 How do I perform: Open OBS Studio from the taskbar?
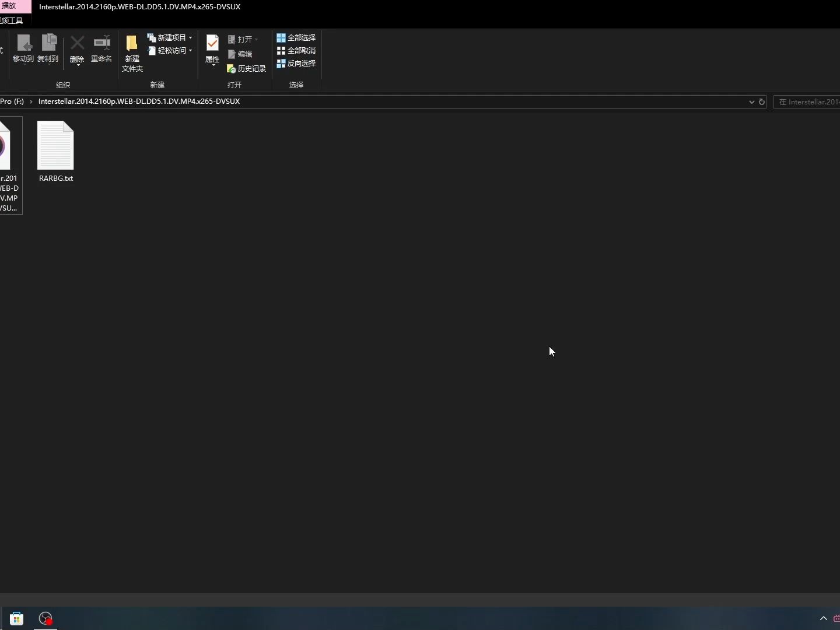pos(45,618)
